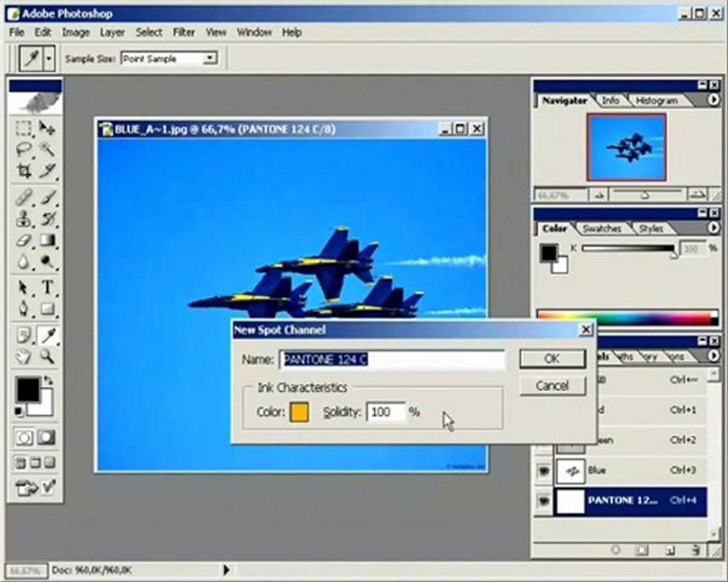Select the Eraser tool

point(23,240)
